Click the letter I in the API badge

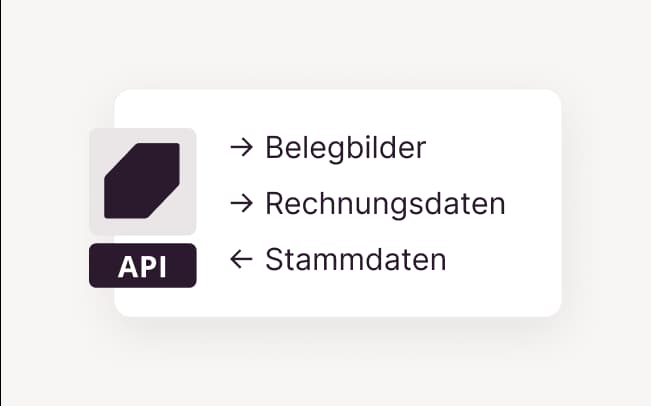162,266
